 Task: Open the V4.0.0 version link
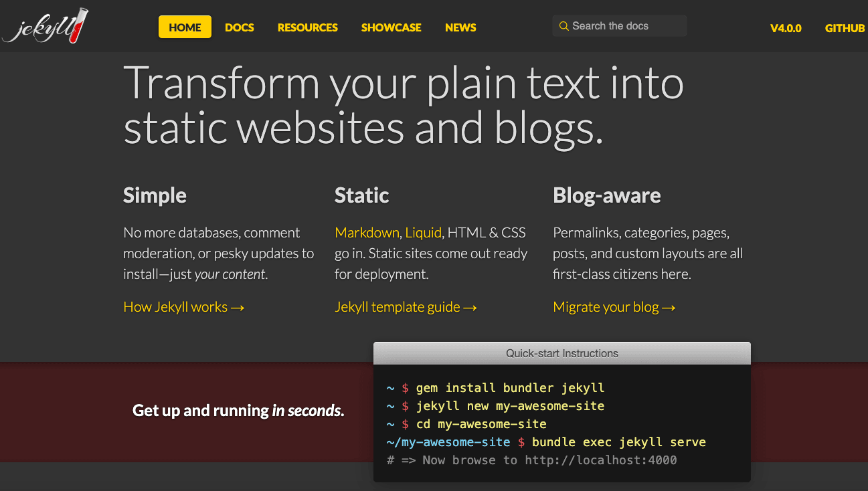(786, 28)
